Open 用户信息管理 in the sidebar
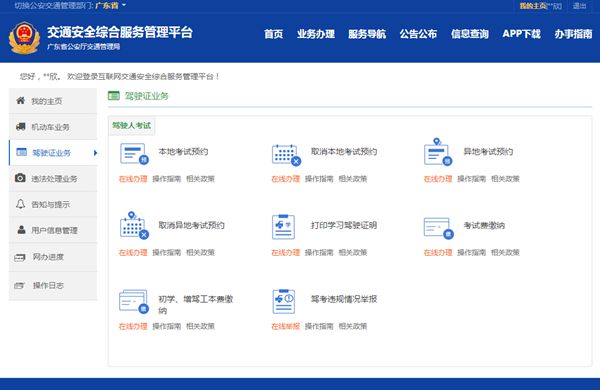The width and height of the screenshot is (600, 390). [x=53, y=230]
